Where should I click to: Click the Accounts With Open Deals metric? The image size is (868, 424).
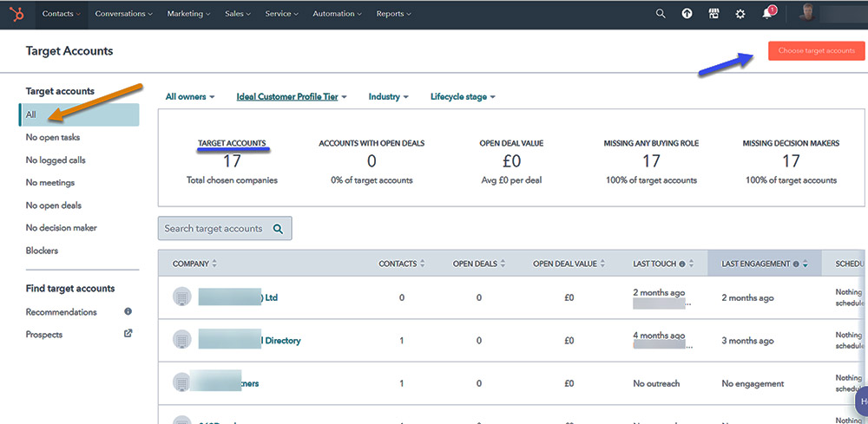pos(372,161)
